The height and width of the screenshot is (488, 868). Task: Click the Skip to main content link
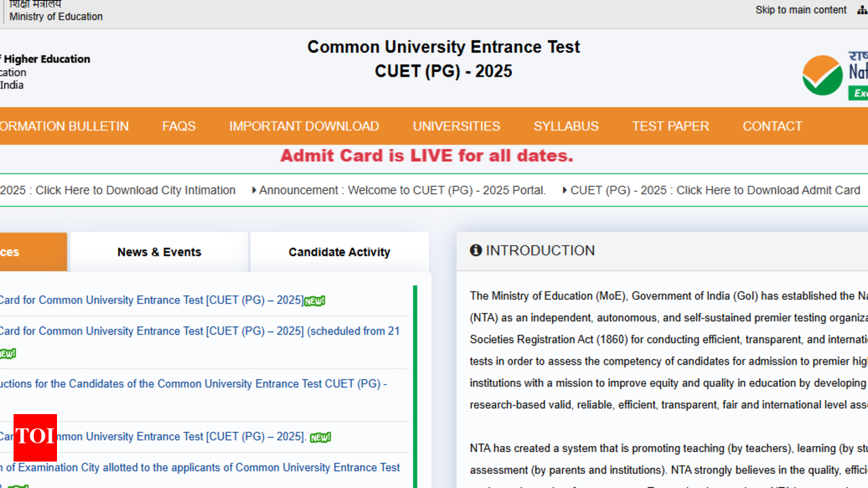[x=801, y=10]
